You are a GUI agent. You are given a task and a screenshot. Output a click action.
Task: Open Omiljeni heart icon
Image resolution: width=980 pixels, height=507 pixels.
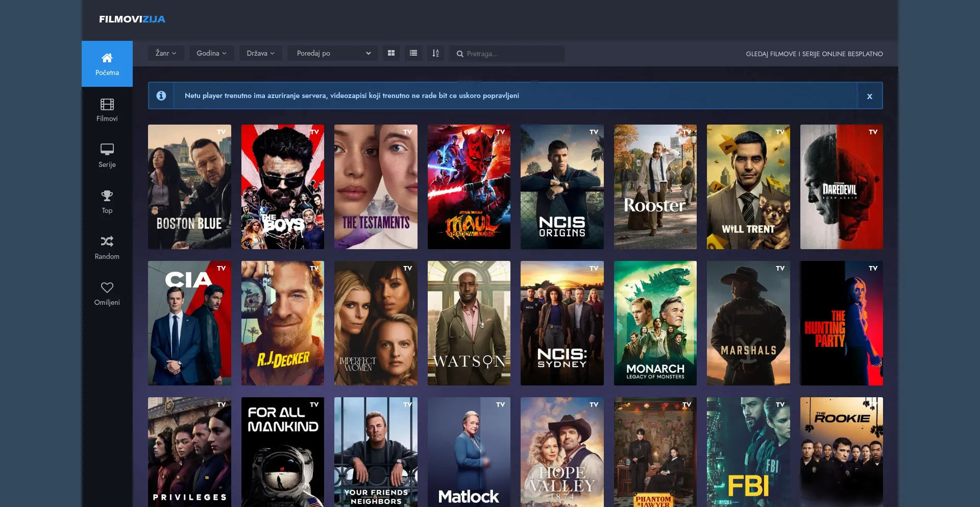(107, 287)
